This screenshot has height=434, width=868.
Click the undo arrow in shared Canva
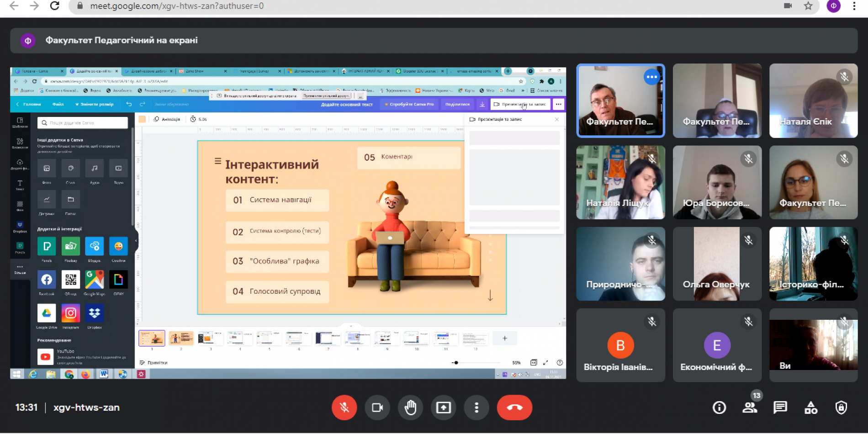(x=129, y=104)
